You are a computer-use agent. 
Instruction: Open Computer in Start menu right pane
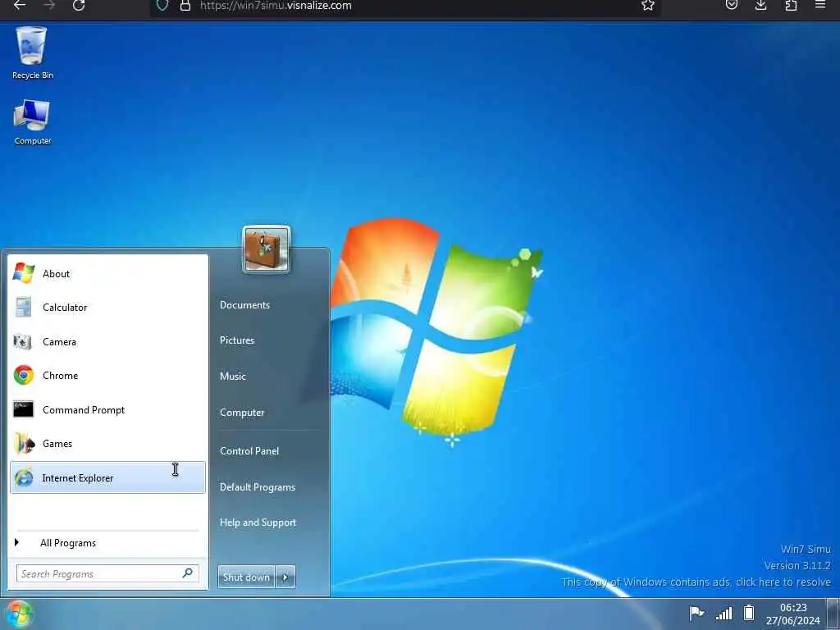pyautogui.click(x=242, y=413)
